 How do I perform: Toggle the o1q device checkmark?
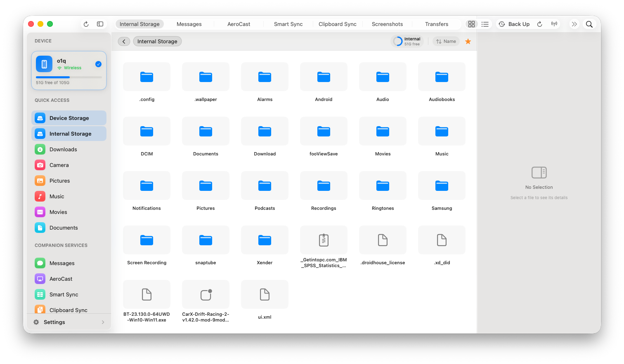click(x=98, y=64)
